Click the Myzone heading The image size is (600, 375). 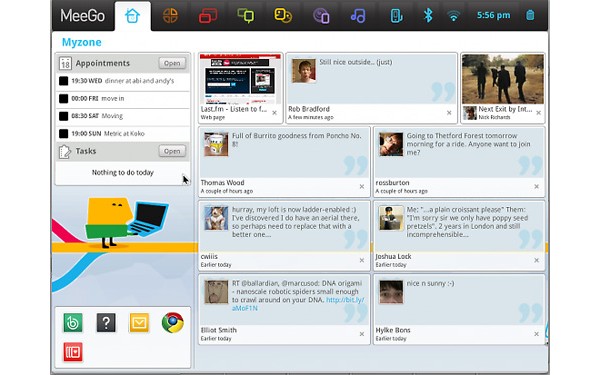pos(82,42)
